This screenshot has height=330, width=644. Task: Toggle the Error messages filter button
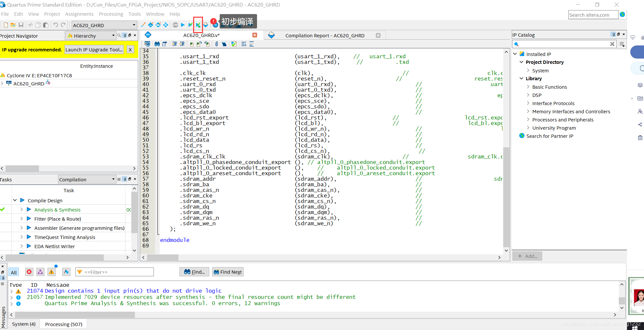click(29, 272)
